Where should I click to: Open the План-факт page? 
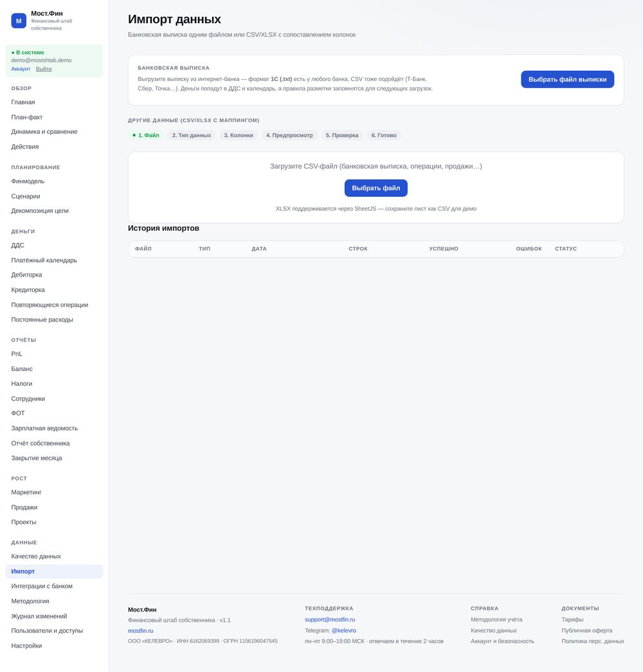click(55, 117)
